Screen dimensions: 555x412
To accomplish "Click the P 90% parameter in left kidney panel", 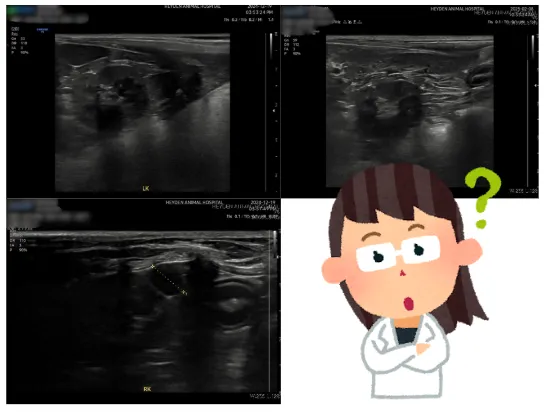I will (x=20, y=52).
